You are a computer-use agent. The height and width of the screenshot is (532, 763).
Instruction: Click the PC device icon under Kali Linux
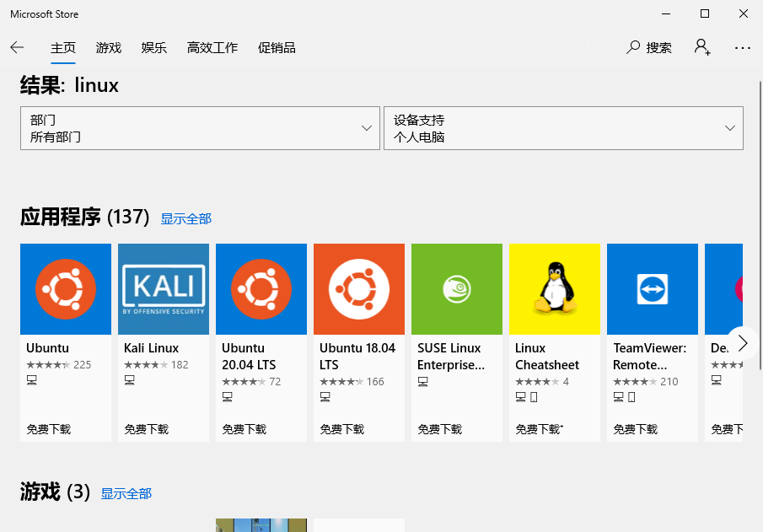point(130,380)
